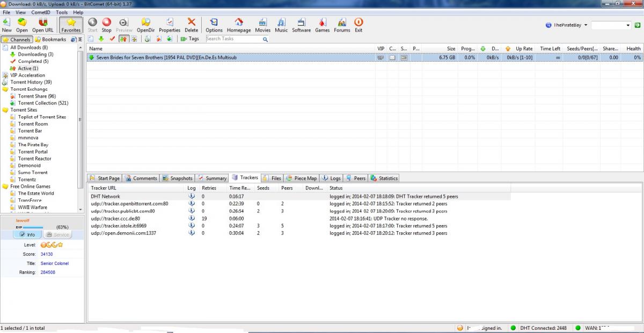Open the Delete torrent icon

[191, 24]
